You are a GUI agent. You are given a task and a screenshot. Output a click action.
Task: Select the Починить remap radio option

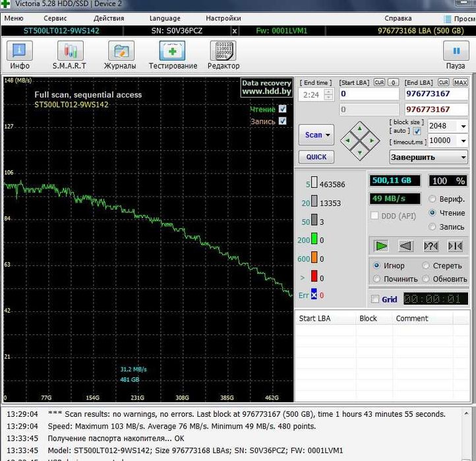pos(376,279)
